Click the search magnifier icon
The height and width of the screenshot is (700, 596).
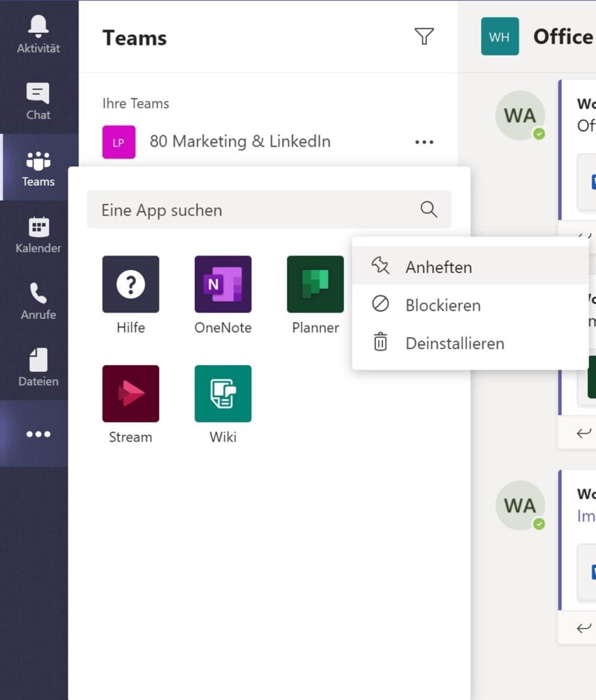(429, 209)
